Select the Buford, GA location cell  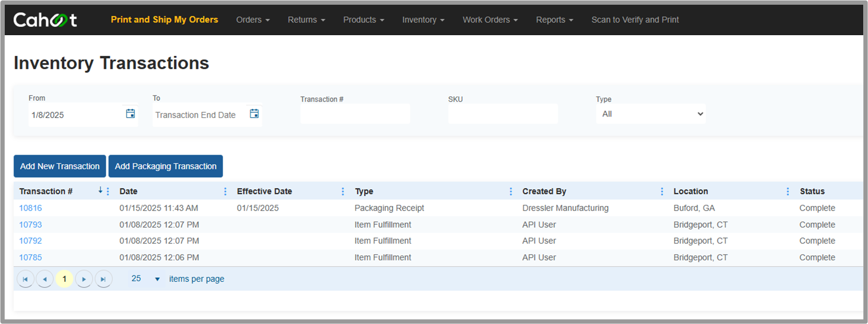pos(694,208)
